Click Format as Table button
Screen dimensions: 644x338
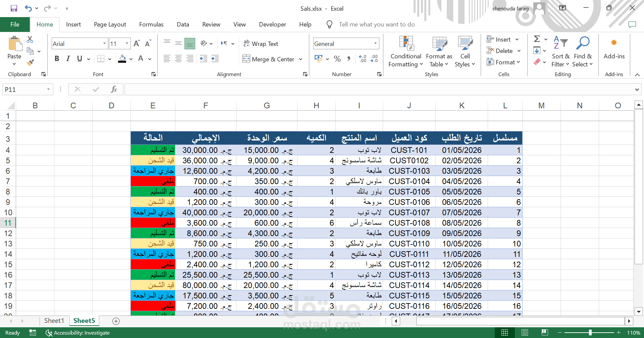pyautogui.click(x=439, y=51)
